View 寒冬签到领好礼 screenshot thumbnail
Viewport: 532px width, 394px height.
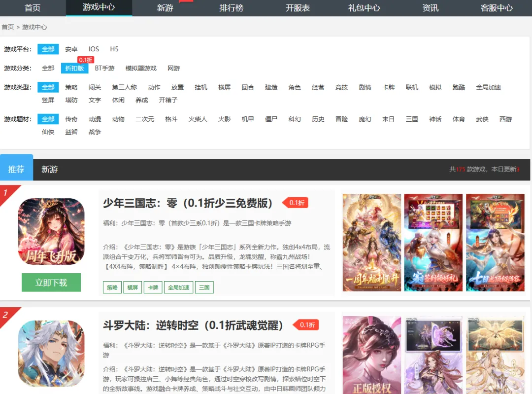(x=433, y=243)
